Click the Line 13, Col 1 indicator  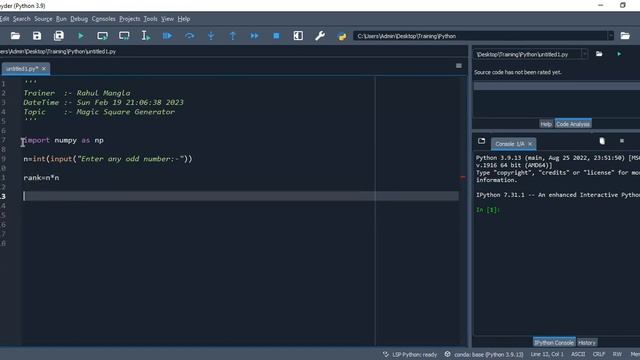pyautogui.click(x=547, y=354)
